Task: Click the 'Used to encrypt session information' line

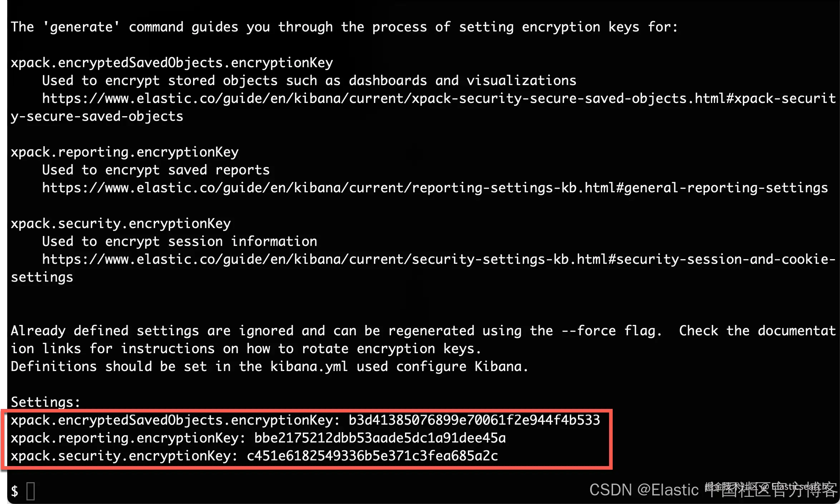Action: pyautogui.click(x=179, y=242)
